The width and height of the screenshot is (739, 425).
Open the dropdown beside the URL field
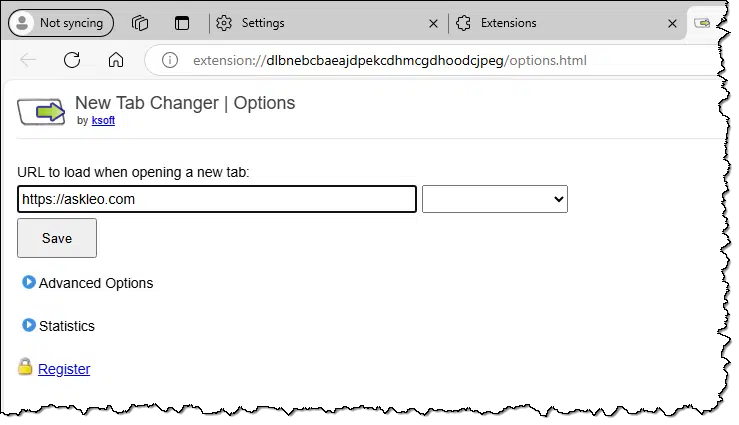pos(495,199)
